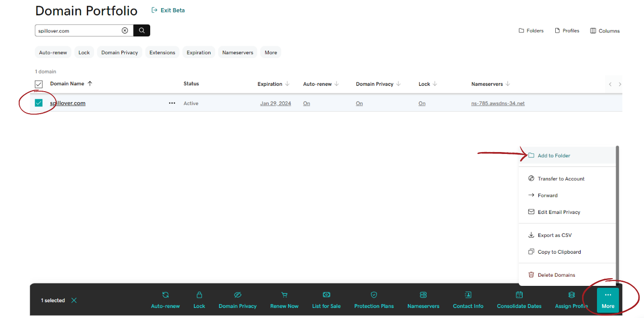Click Renew Now cart action
Viewport: 644px width, 318px height.
[x=284, y=300]
